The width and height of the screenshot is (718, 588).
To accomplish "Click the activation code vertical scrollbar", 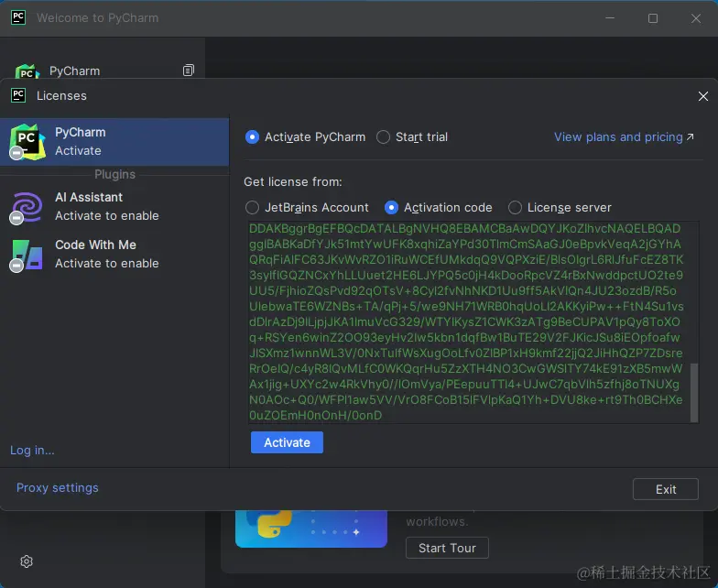I will [694, 392].
